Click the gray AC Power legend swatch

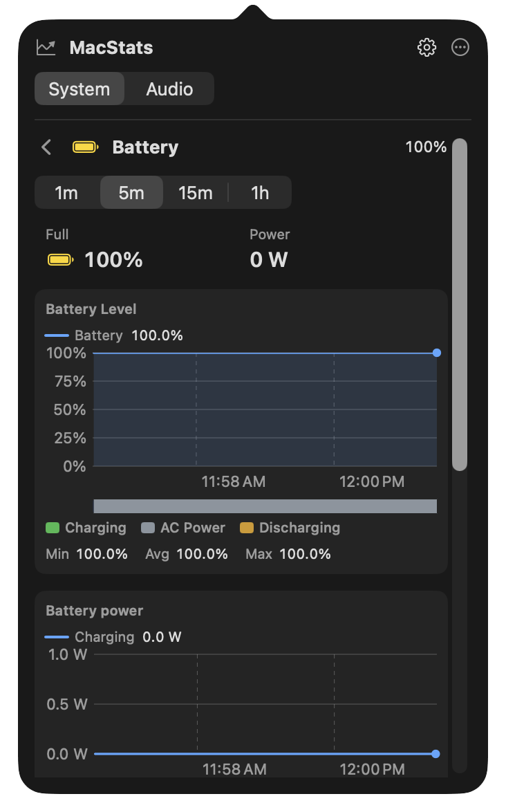148,528
